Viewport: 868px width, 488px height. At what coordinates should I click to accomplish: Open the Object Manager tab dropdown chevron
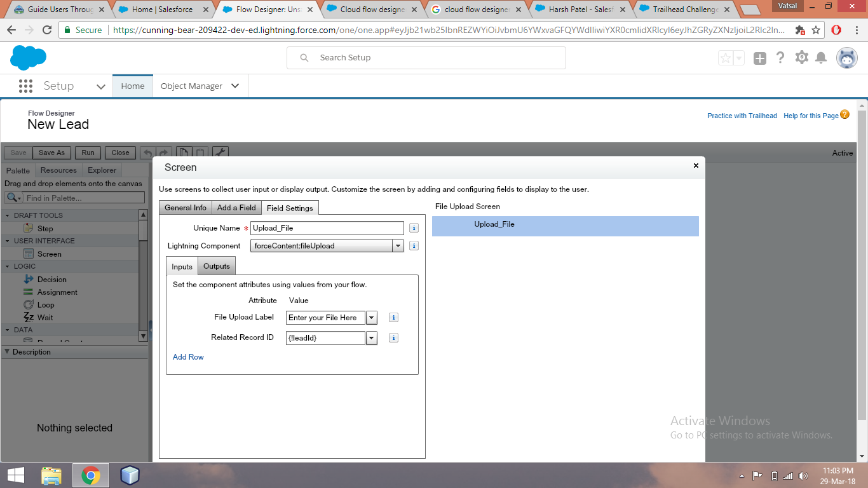click(235, 86)
